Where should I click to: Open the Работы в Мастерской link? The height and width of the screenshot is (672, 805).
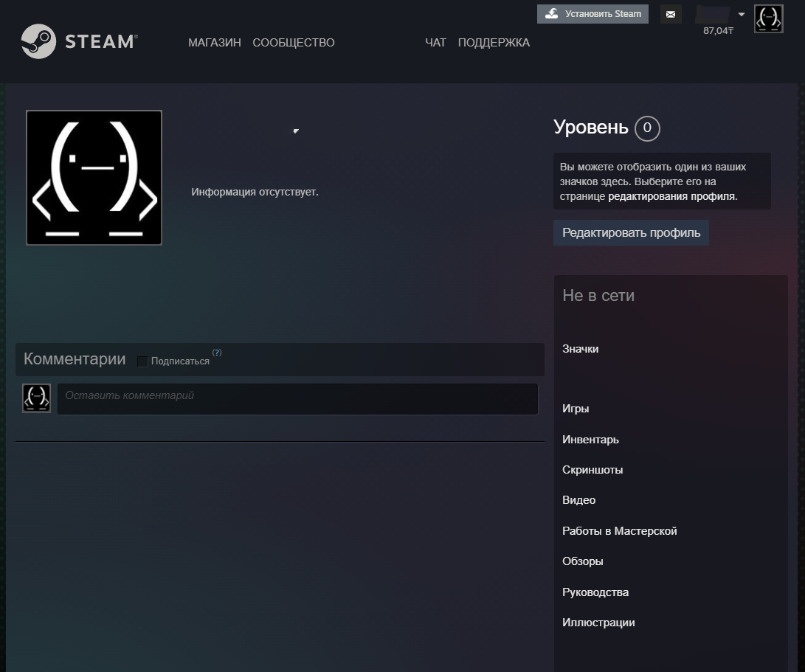pos(619,531)
